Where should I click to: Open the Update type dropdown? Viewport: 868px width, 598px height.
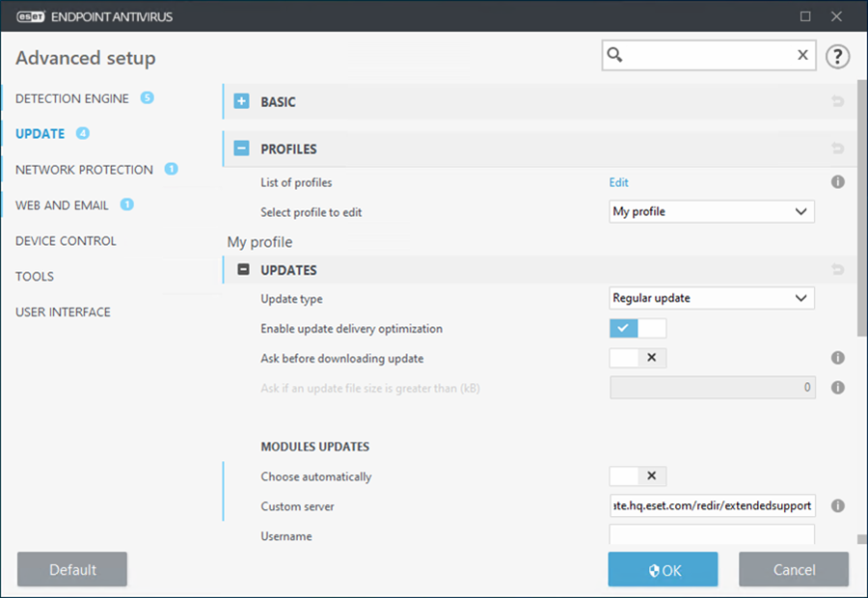711,298
